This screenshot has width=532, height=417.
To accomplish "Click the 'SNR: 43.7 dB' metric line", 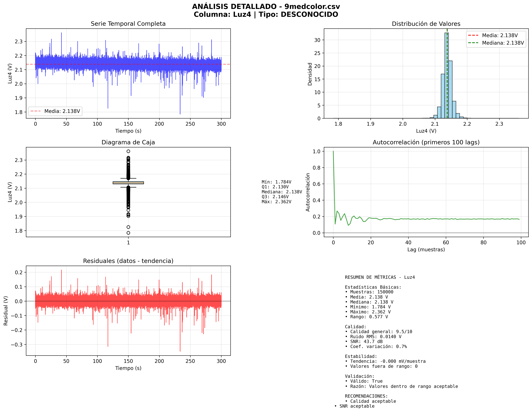I will [x=364, y=342].
